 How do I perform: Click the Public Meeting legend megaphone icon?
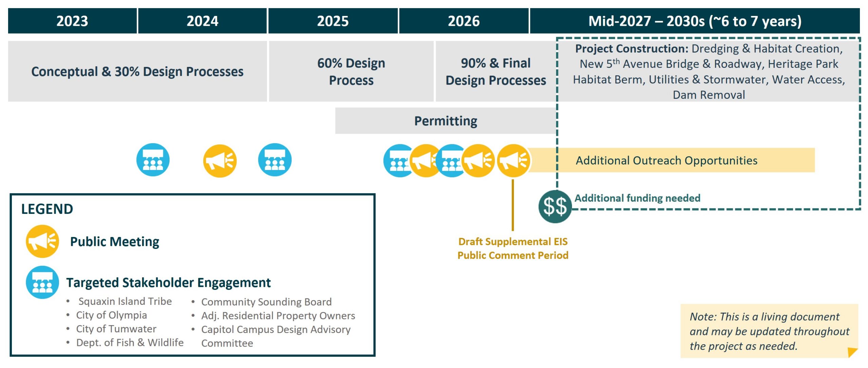[x=42, y=241]
